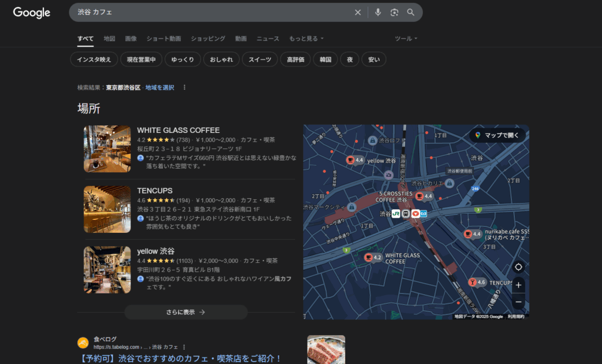The image size is (602, 364).
Task: Click into the search input field
Action: click(213, 12)
